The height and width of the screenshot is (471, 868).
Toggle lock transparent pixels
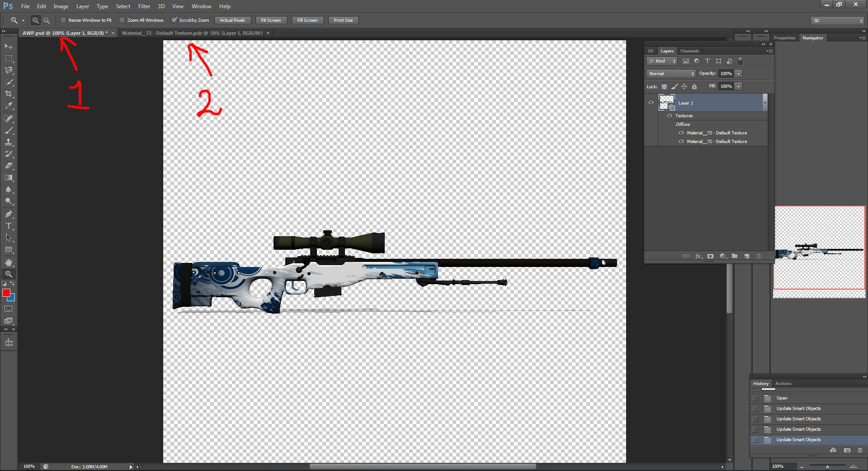pos(664,86)
